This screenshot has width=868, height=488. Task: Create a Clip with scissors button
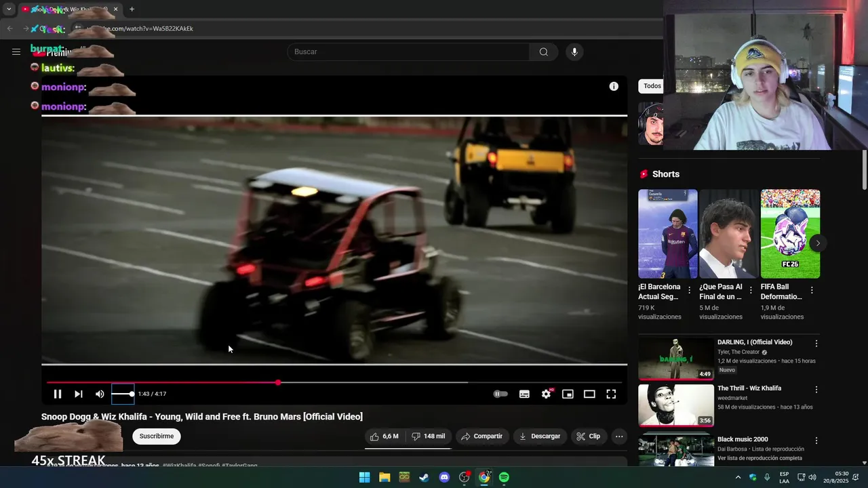point(589,436)
